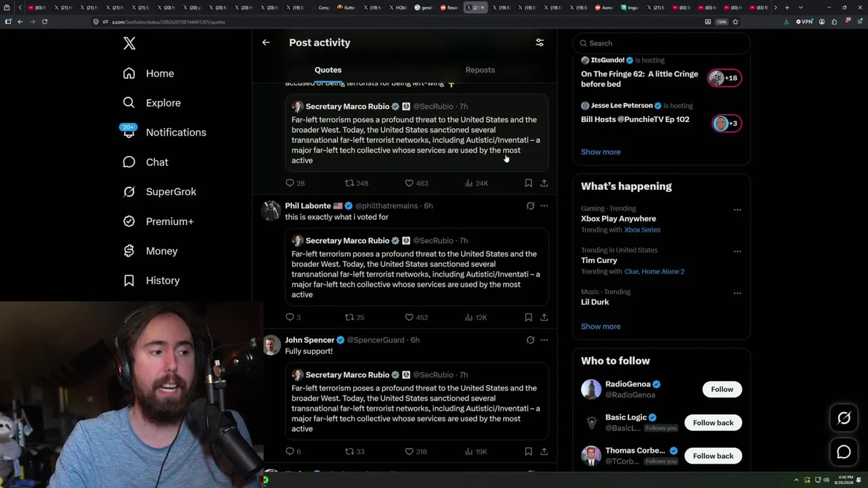
Task: Reply to John Spencer's post
Action: coord(294,451)
